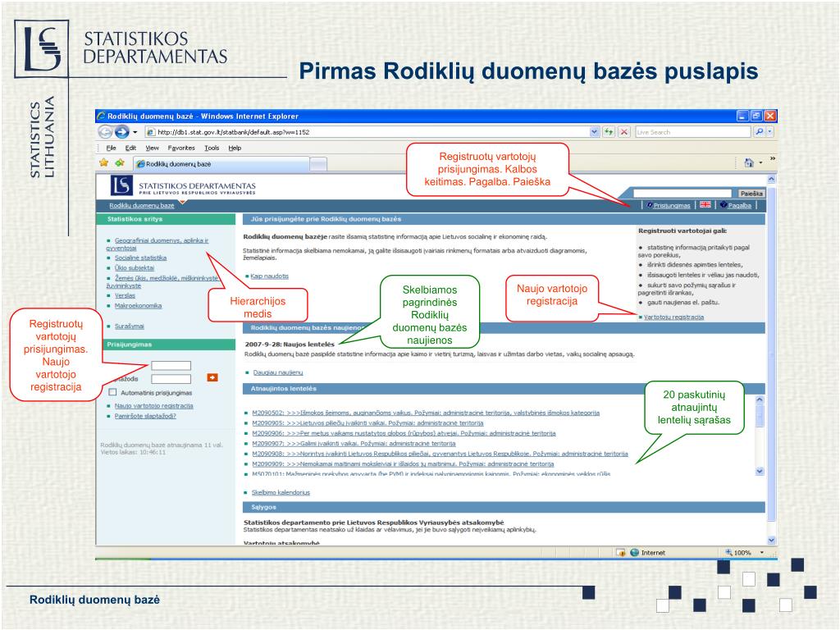Click the Rodiklių duomenų bazė breadcrumb link
This screenshot has height=630, width=840.
[x=141, y=206]
